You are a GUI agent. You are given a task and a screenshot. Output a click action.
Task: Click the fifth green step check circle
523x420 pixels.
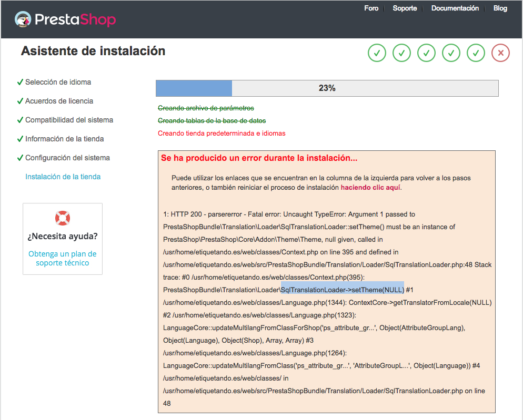click(x=476, y=53)
